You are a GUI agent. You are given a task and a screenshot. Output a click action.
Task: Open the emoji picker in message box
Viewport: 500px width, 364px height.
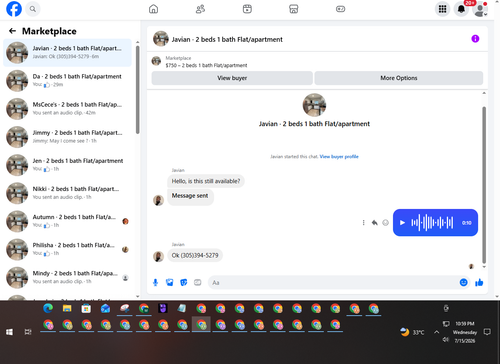pos(463,282)
